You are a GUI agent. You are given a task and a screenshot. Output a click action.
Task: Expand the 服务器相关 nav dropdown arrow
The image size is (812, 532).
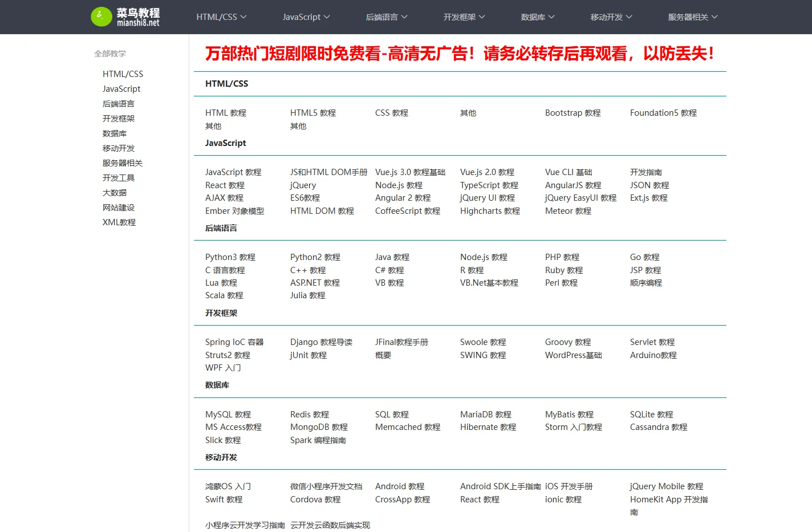click(x=714, y=17)
